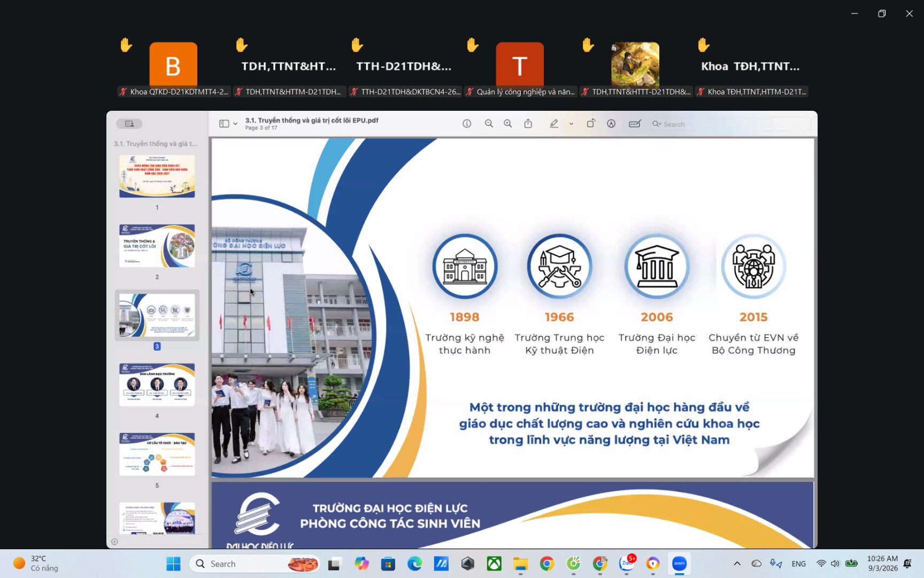Viewport: 924px width, 578px height.
Task: Toggle the sidebar panel button
Action: pos(224,124)
